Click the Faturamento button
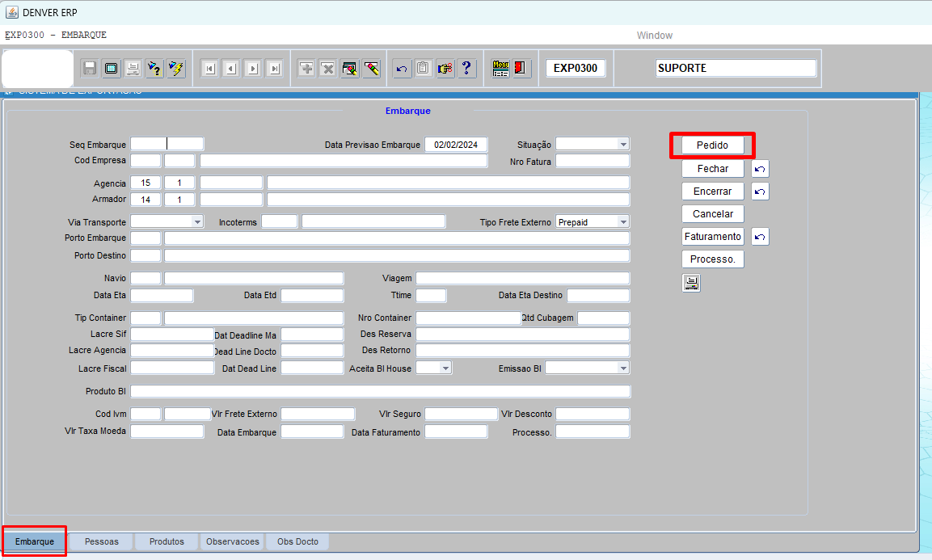932x560 pixels. click(x=713, y=237)
